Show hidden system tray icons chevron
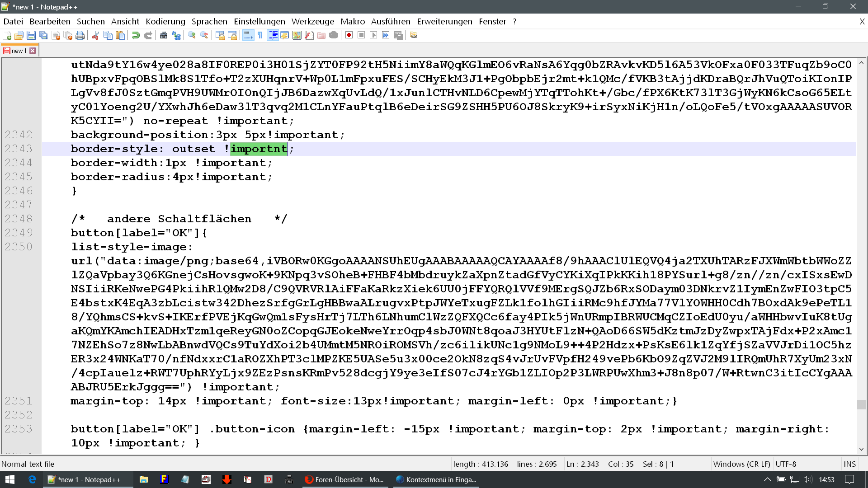868x488 pixels. pyautogui.click(x=767, y=479)
